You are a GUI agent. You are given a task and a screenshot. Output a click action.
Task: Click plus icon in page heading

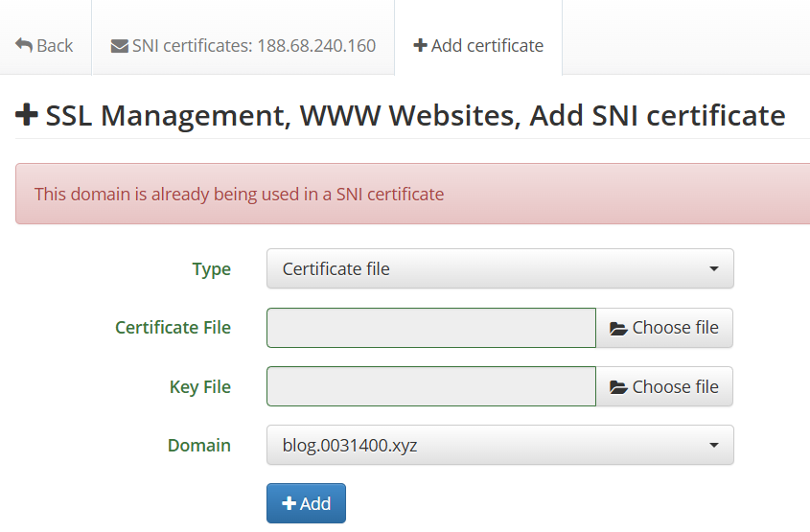pyautogui.click(x=26, y=115)
